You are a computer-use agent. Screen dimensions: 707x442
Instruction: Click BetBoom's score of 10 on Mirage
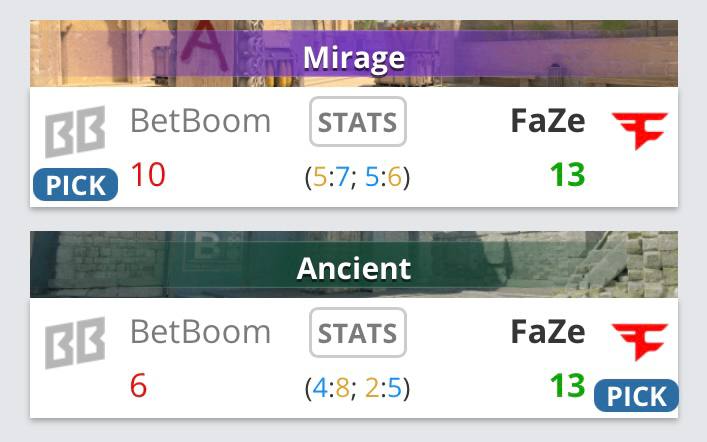coord(148,175)
